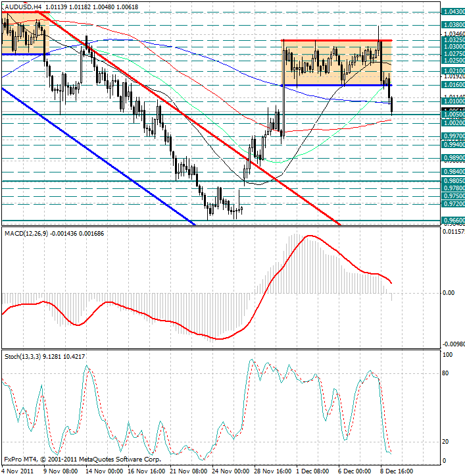Screen dimensions: 465x476
Task: Select the 0.9940 price level label
Action: pos(453,144)
